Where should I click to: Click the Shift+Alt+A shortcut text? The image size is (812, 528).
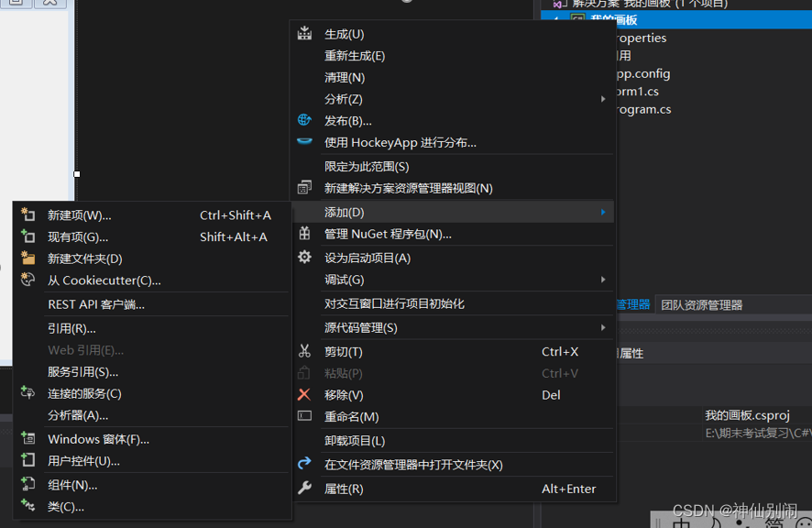tap(234, 237)
